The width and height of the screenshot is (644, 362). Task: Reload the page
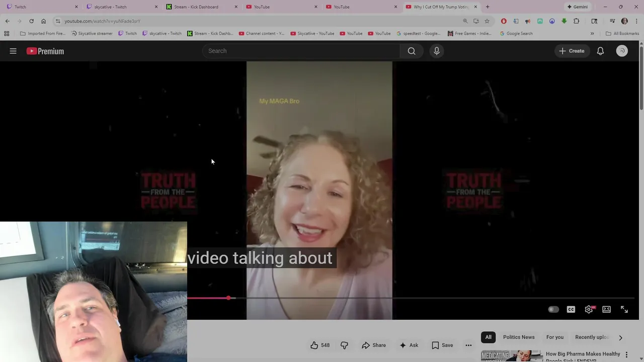[31, 21]
